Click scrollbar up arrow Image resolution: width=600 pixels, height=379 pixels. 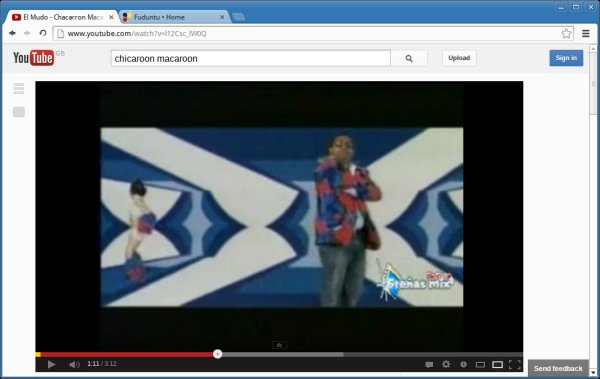tap(593, 49)
